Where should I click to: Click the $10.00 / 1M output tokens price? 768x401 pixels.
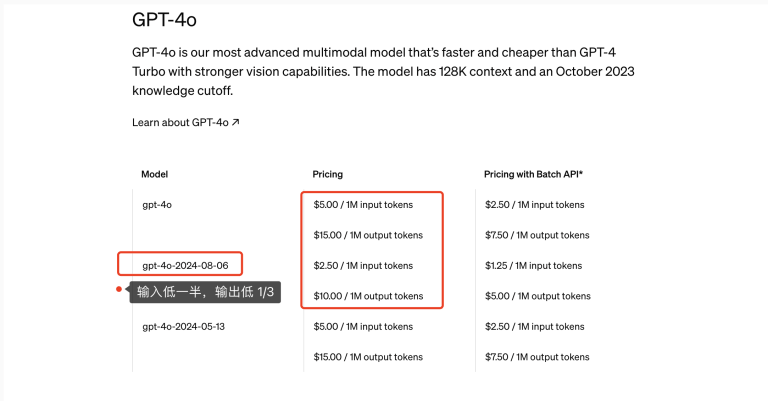[368, 296]
